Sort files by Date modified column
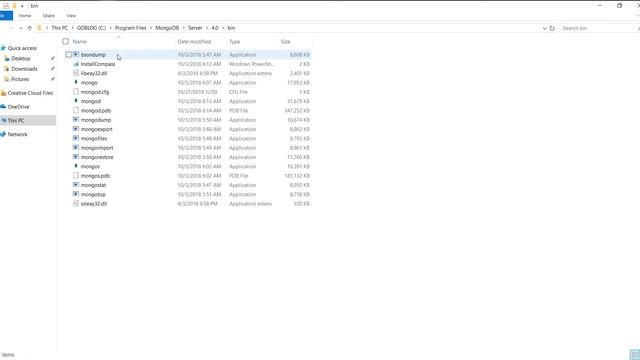The width and height of the screenshot is (640, 360). (x=194, y=42)
